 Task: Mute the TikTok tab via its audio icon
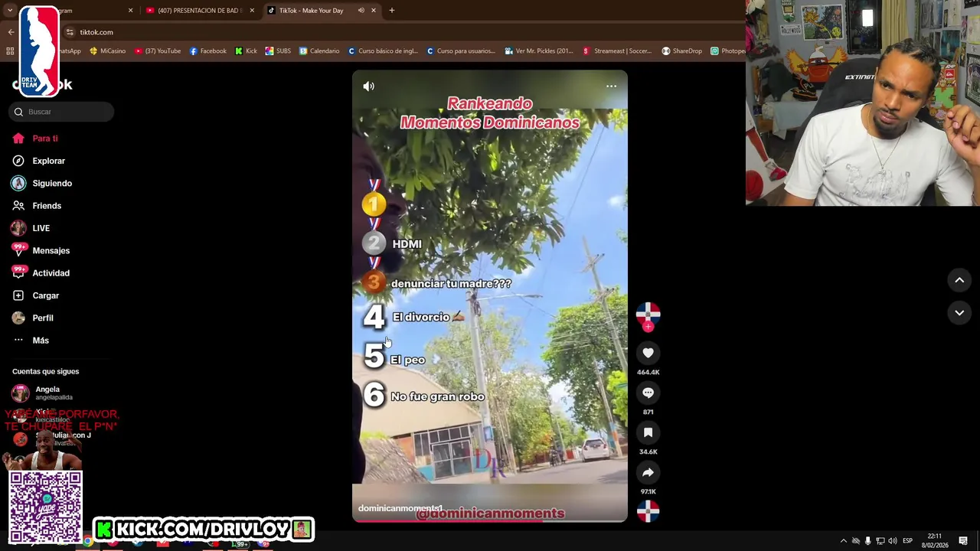[361, 11]
